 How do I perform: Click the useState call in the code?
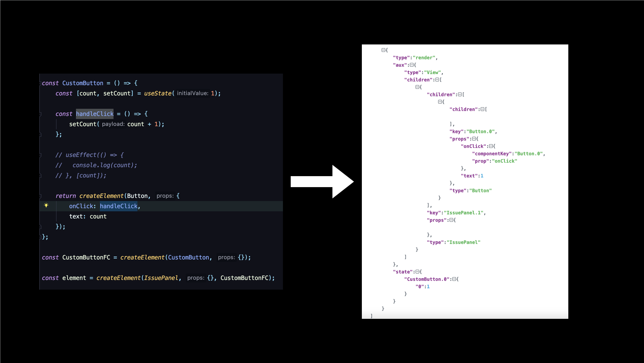pos(158,93)
